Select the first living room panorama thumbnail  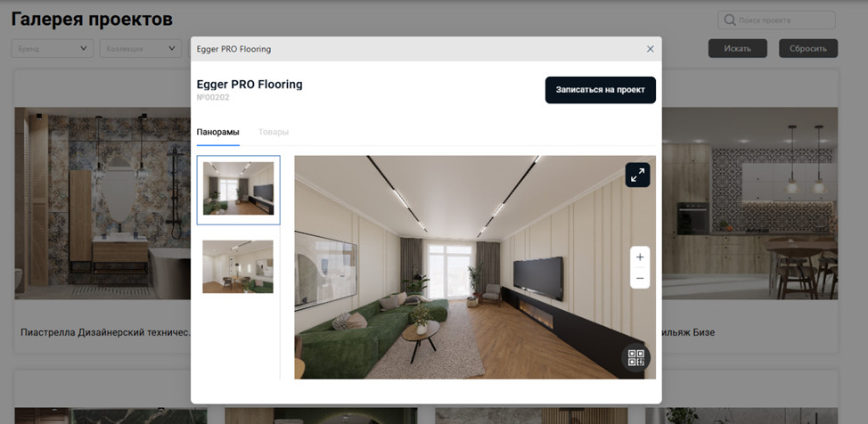(238, 190)
